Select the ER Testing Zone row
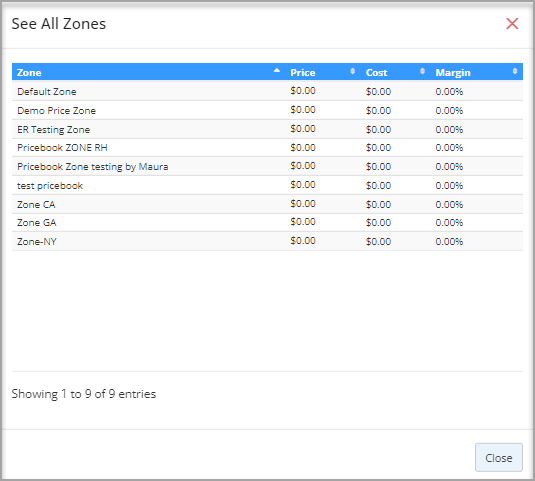This screenshot has width=535, height=481. pos(267,129)
